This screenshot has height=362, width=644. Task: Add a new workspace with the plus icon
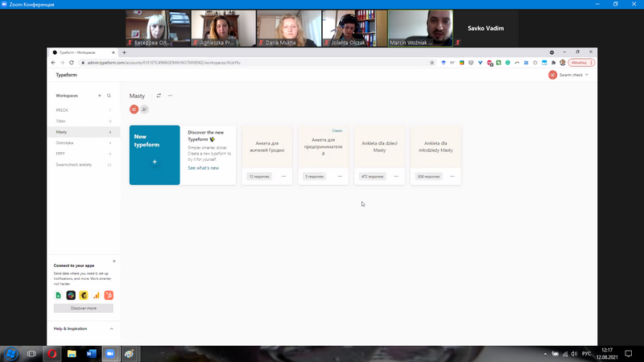99,96
